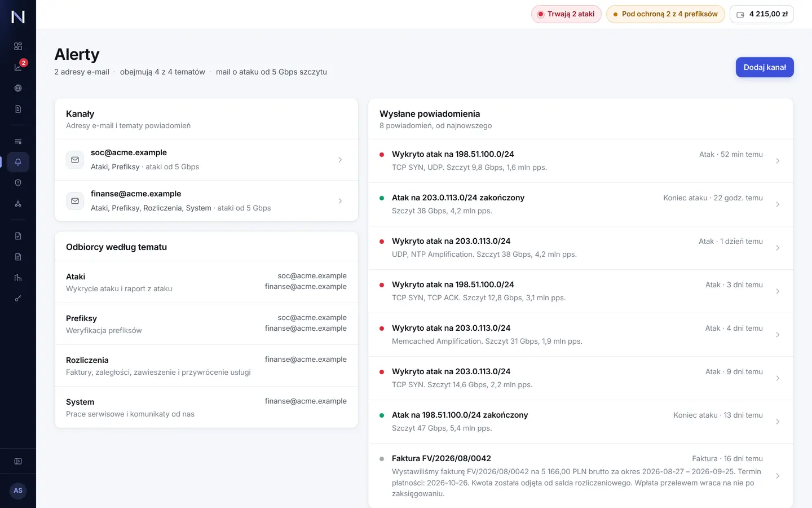Click the globe icon in the sidebar
812x508 pixels.
coord(18,88)
